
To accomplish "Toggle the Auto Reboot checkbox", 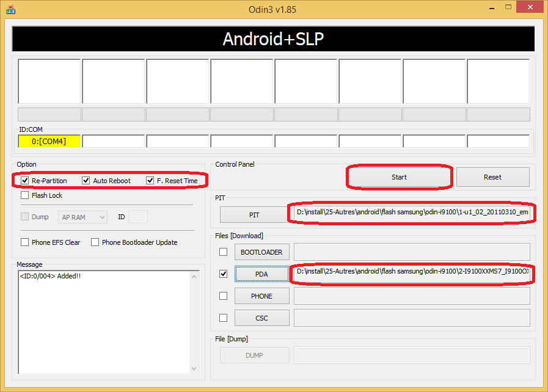I will (x=86, y=181).
